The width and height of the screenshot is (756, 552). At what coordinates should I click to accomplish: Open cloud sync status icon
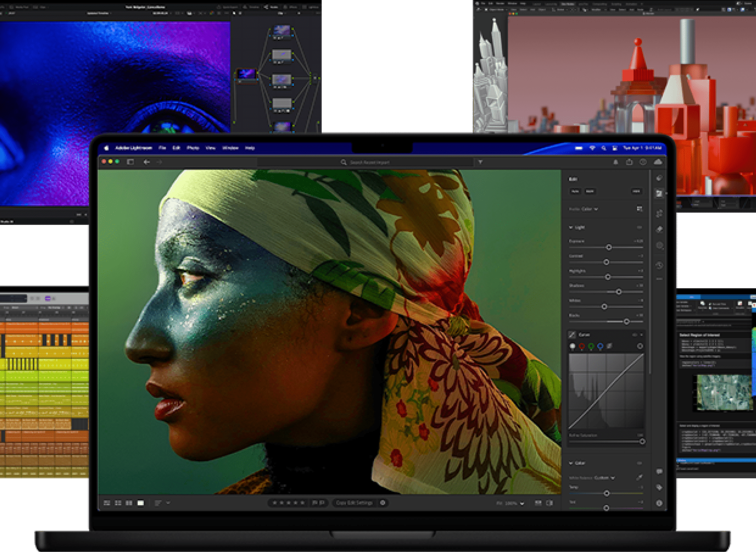click(658, 162)
